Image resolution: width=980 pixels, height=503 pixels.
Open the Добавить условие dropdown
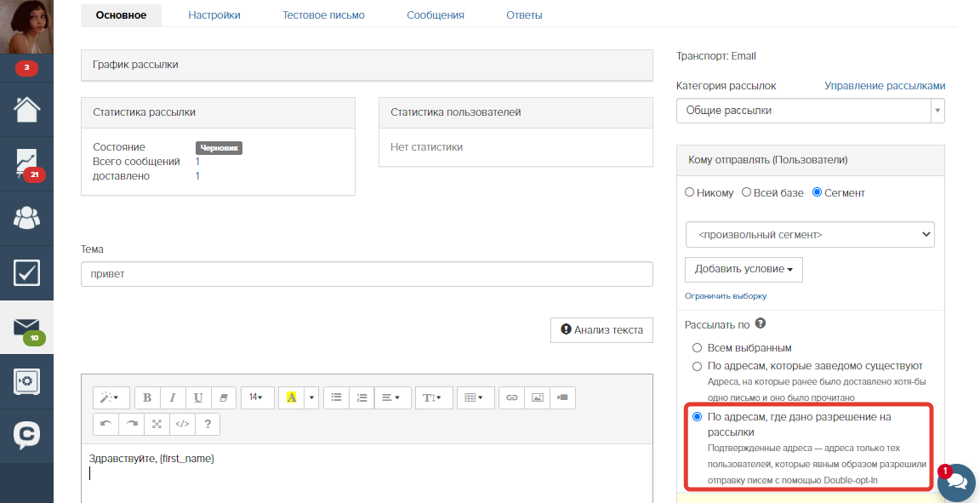tap(744, 269)
